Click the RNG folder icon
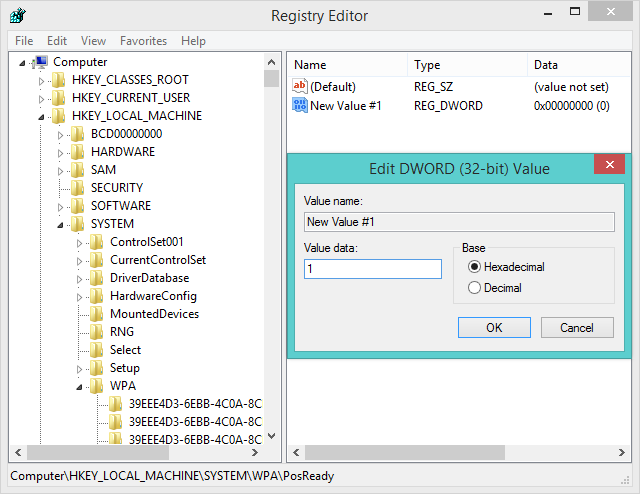The height and width of the screenshot is (494, 640). tap(97, 332)
